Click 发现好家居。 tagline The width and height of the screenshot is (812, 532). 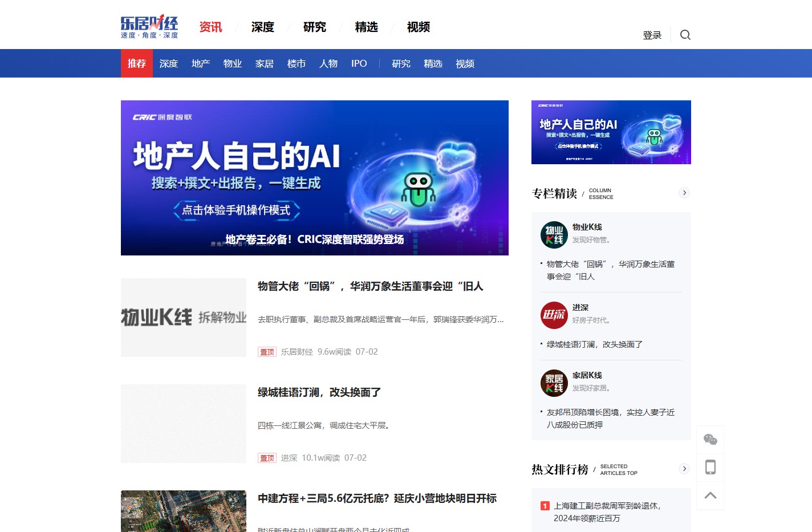593,388
